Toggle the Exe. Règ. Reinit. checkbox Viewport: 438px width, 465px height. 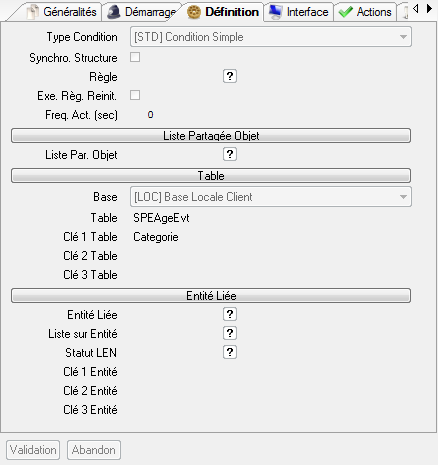click(135, 95)
